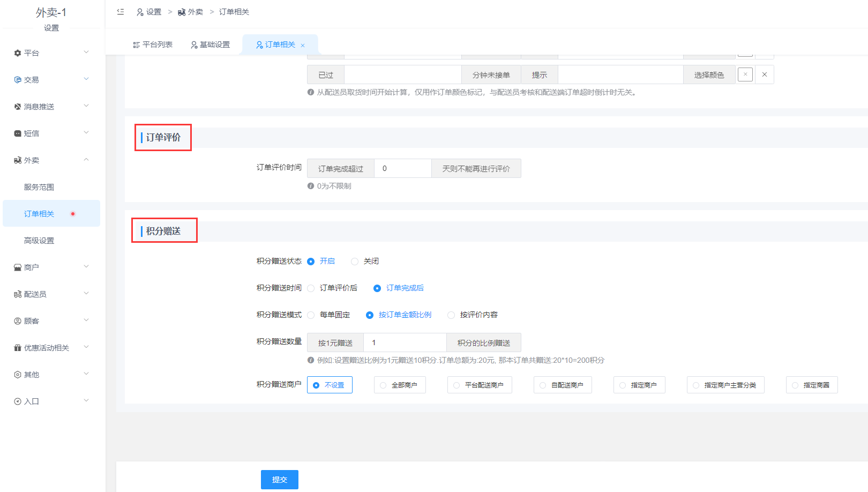Screen dimensions: 868x492
Task: Switch to the 平台列表 tab
Action: [x=153, y=44]
